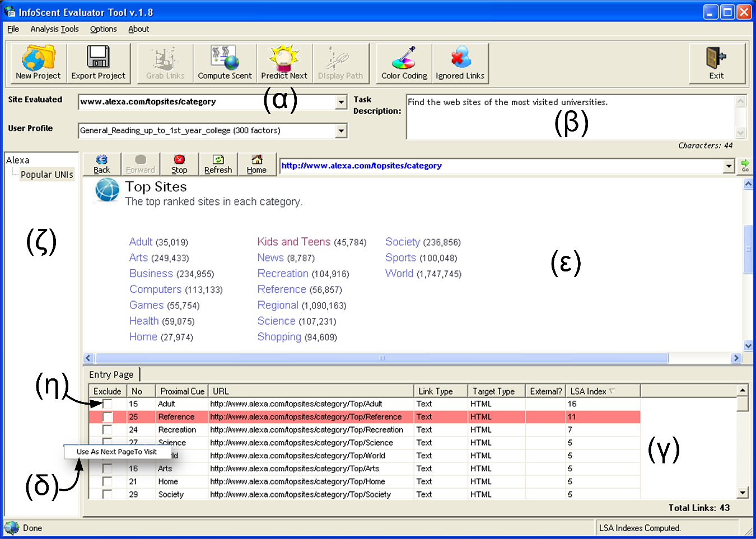This screenshot has width=756, height=539.
Task: Stop the page loading
Action: tap(179, 165)
